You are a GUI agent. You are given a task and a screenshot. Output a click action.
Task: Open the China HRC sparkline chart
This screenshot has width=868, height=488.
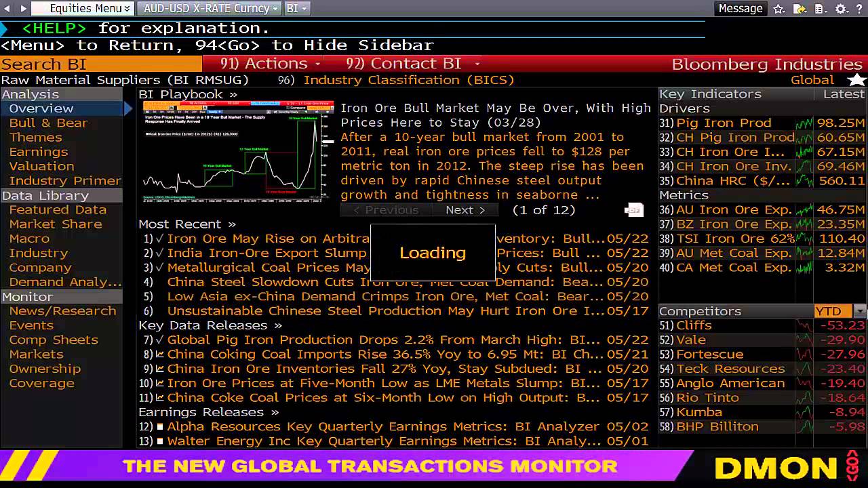coord(804,180)
